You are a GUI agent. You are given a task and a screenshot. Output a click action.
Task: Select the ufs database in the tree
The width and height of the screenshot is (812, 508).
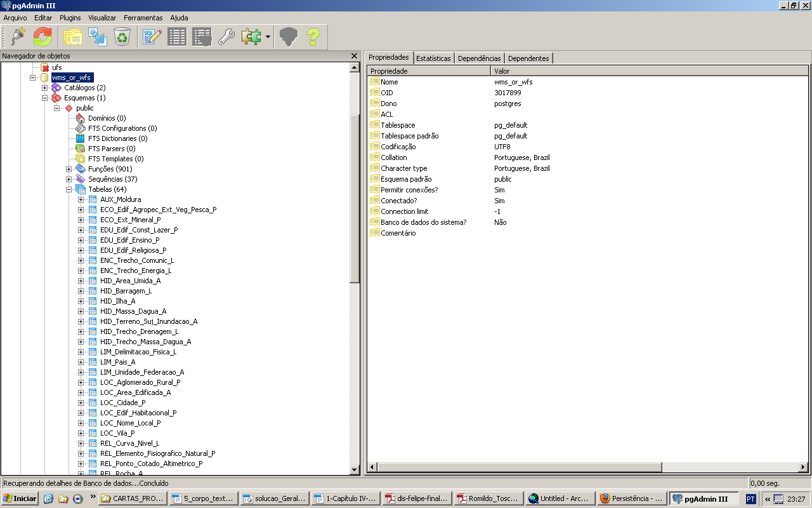click(x=56, y=67)
